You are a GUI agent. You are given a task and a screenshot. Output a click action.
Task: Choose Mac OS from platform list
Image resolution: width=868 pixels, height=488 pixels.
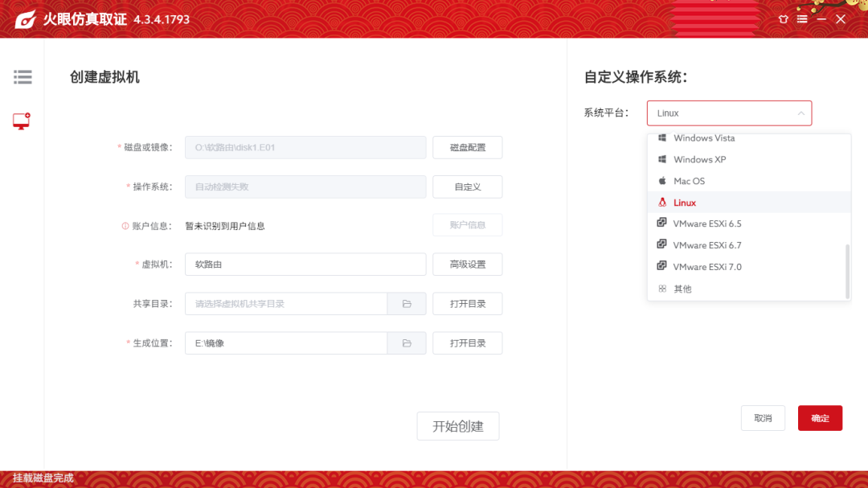click(749, 181)
